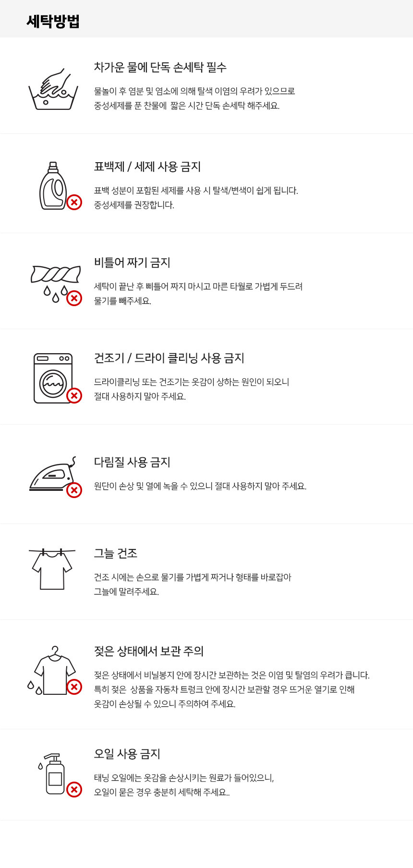Click the 세탁방법 page title

click(x=53, y=22)
